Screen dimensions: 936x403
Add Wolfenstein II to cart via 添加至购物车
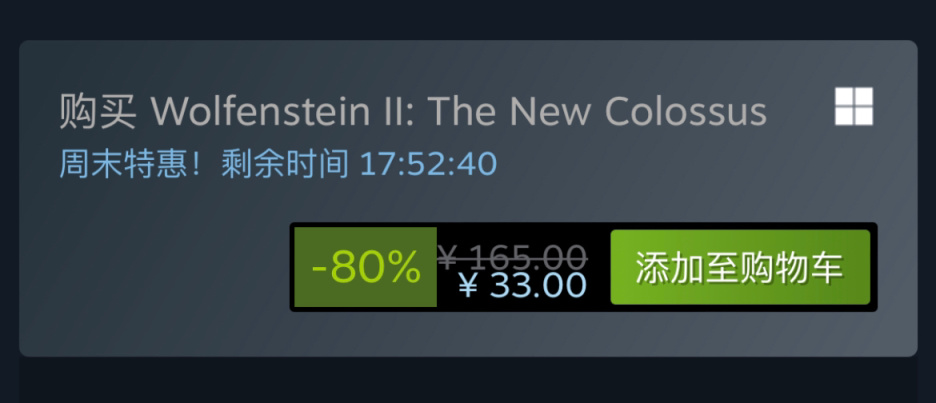[740, 267]
